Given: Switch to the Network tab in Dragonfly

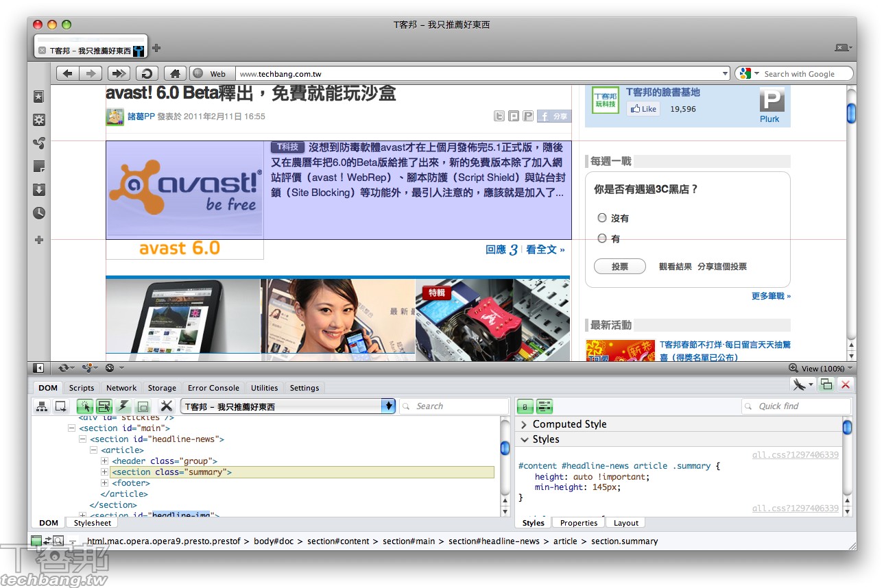Looking at the screenshot, I should [x=121, y=388].
